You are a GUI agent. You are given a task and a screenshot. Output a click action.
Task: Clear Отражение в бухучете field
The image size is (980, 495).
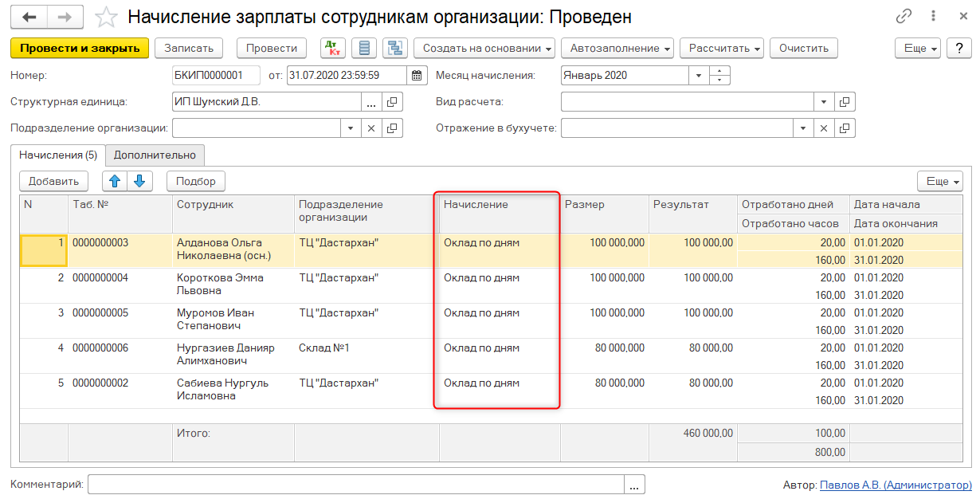(824, 128)
